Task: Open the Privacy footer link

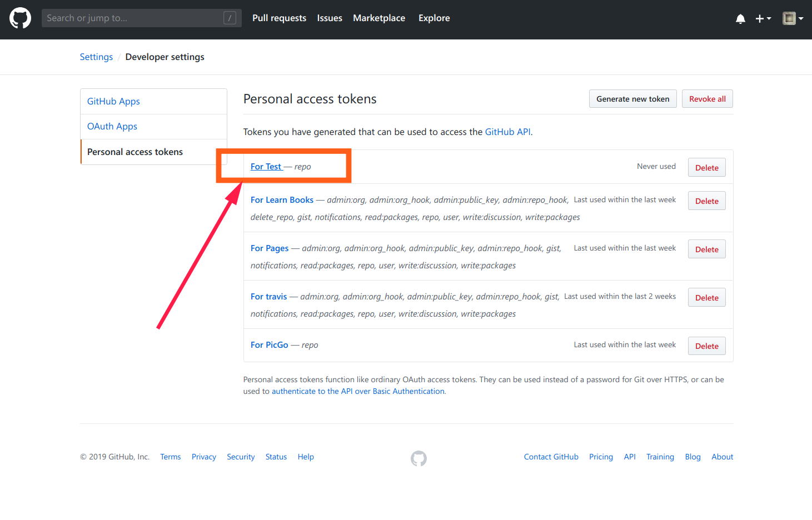Action: coord(204,457)
